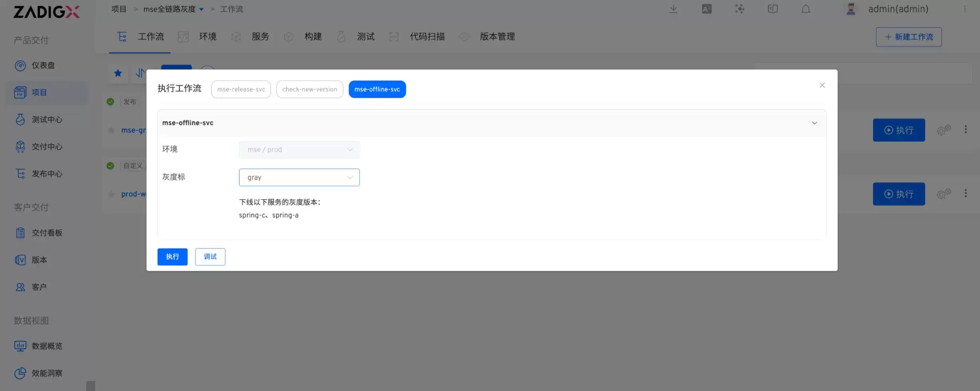The image size is (980, 391).
Task: Open settings gear for prod-w workflow row
Action: point(943,194)
